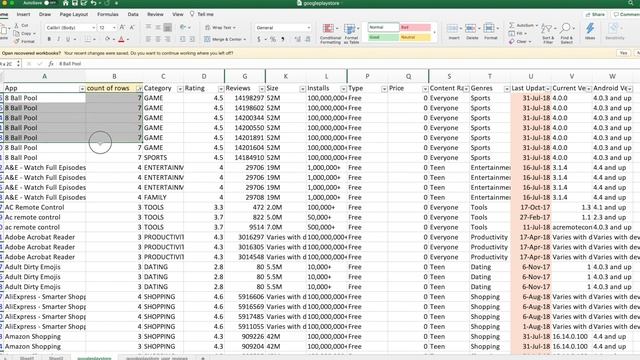Viewport: 640px width, 360px height.
Task: Increase font size with larger A icon
Action: click(122, 27)
